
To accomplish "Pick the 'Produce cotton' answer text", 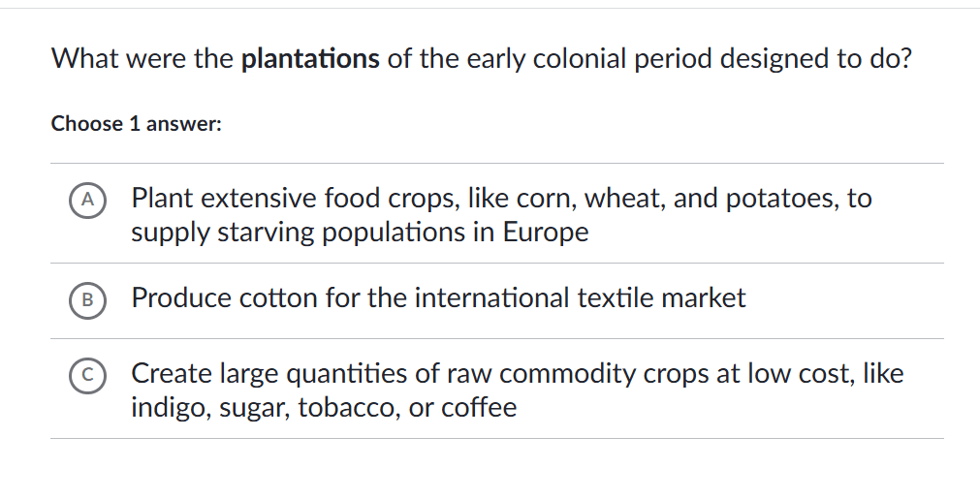I will [x=438, y=297].
